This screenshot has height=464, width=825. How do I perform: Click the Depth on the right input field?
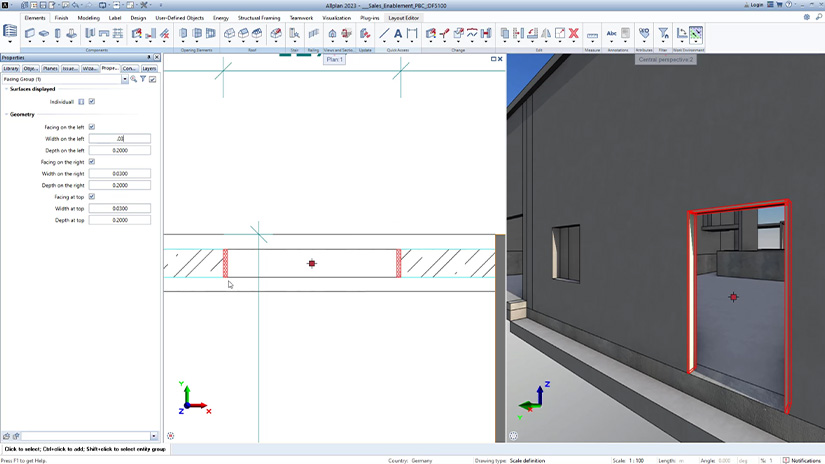(119, 185)
